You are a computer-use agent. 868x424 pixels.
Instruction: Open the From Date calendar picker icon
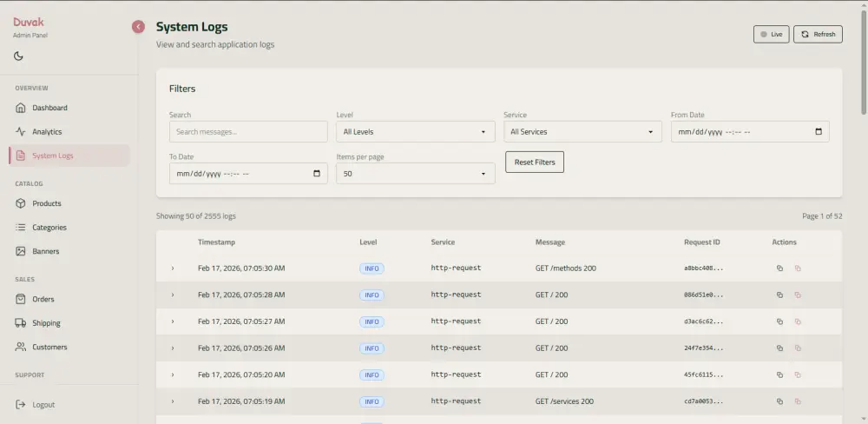pos(819,132)
